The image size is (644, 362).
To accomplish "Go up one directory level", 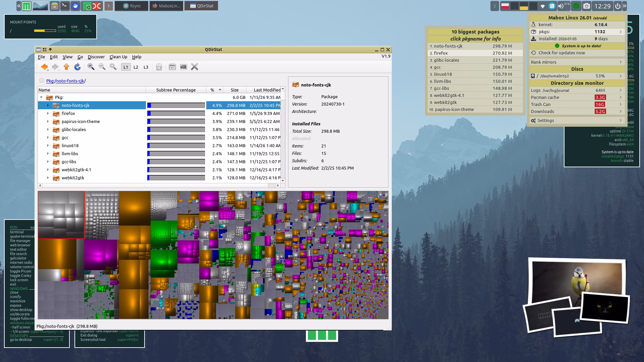I will point(66,67).
